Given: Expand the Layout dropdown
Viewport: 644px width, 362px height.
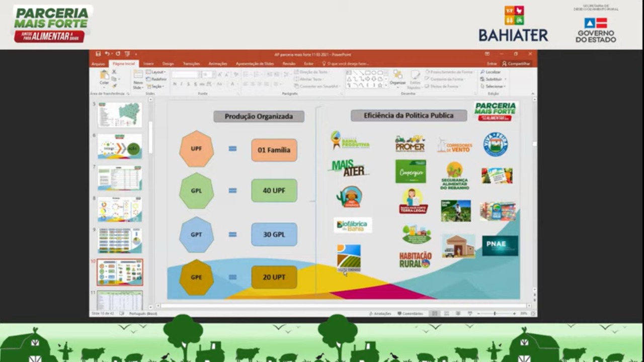Looking at the screenshot, I should [x=156, y=72].
